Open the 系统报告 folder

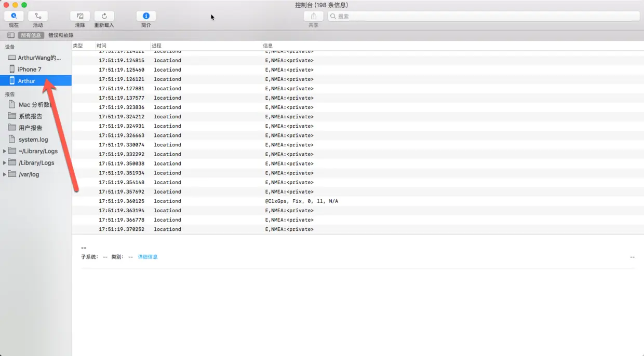click(36, 116)
